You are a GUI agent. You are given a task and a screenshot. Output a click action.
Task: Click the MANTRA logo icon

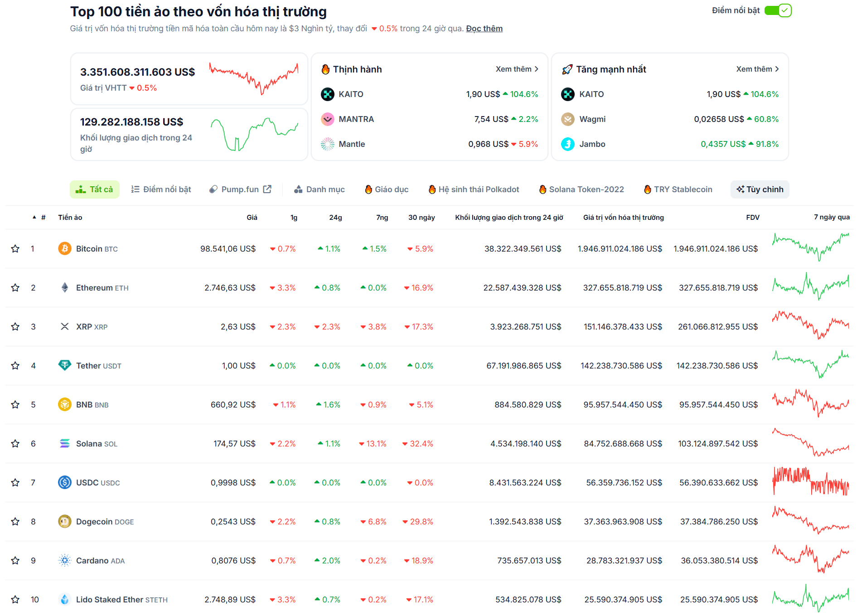(328, 119)
